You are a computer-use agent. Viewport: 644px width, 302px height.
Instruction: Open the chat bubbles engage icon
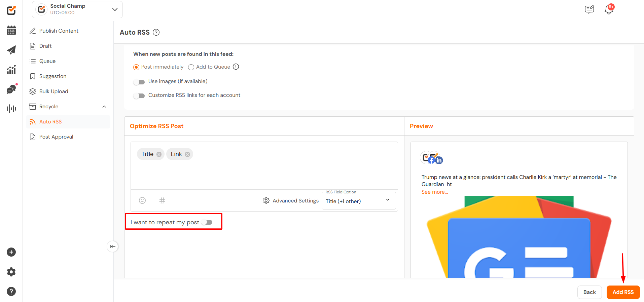pos(11,89)
